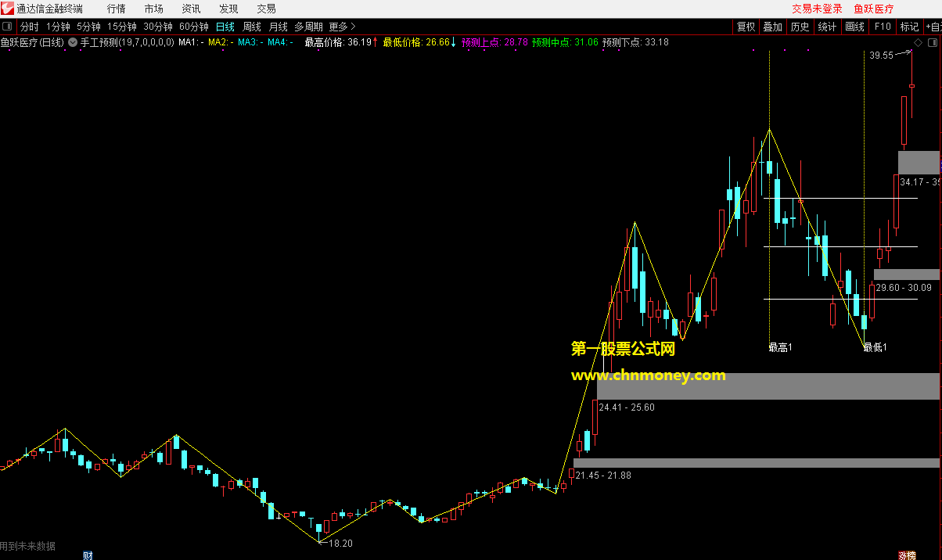The image size is (942, 560).
Task: Click the 39.55 high price label
Action: point(881,56)
